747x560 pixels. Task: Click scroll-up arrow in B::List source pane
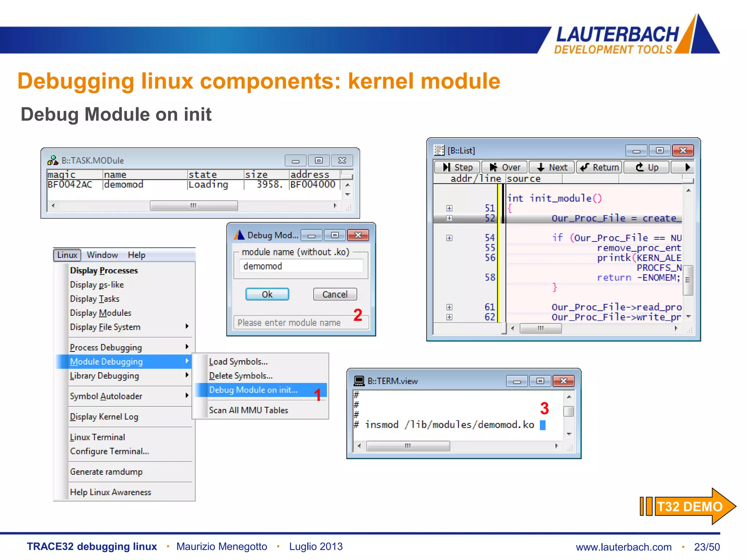click(x=688, y=190)
